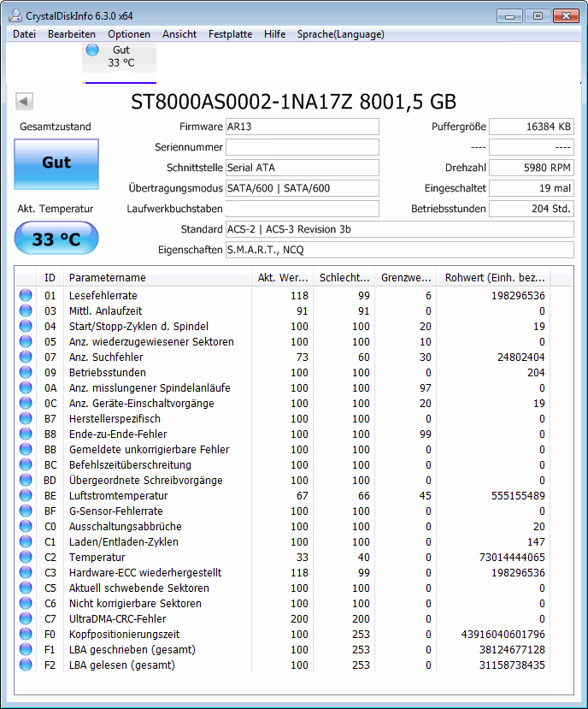This screenshot has height=709, width=588.
Task: Open the Bearbeiten menu
Action: [72, 34]
